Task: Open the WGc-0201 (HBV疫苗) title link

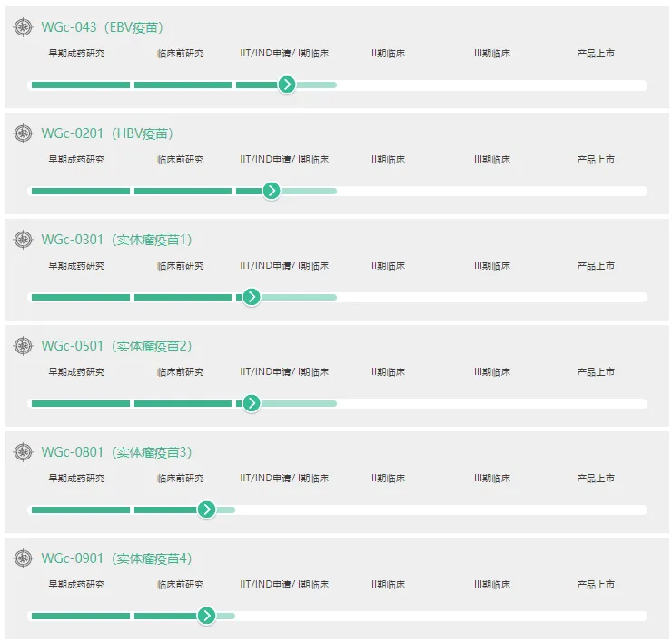Action: point(106,133)
